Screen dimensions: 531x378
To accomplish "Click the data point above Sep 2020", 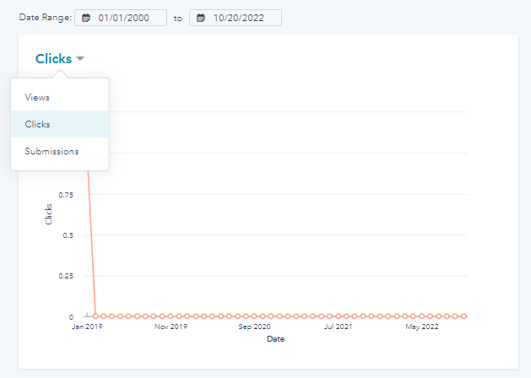I will coord(254,316).
